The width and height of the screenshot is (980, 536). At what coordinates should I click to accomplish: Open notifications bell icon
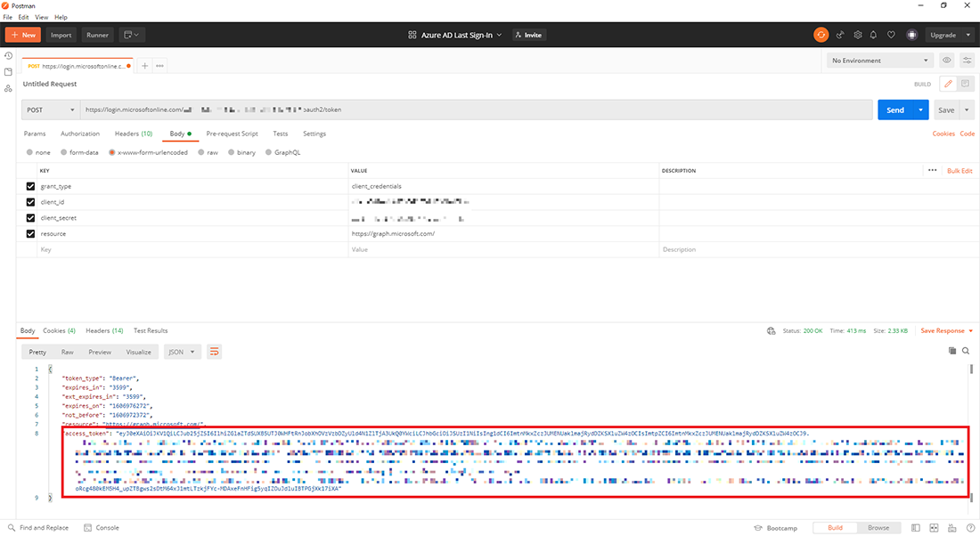coord(873,35)
